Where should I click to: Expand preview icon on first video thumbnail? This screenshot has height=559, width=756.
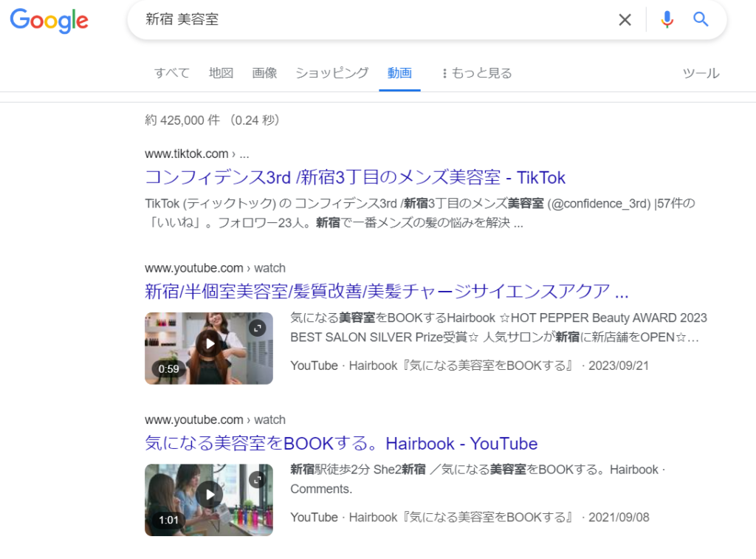(256, 328)
